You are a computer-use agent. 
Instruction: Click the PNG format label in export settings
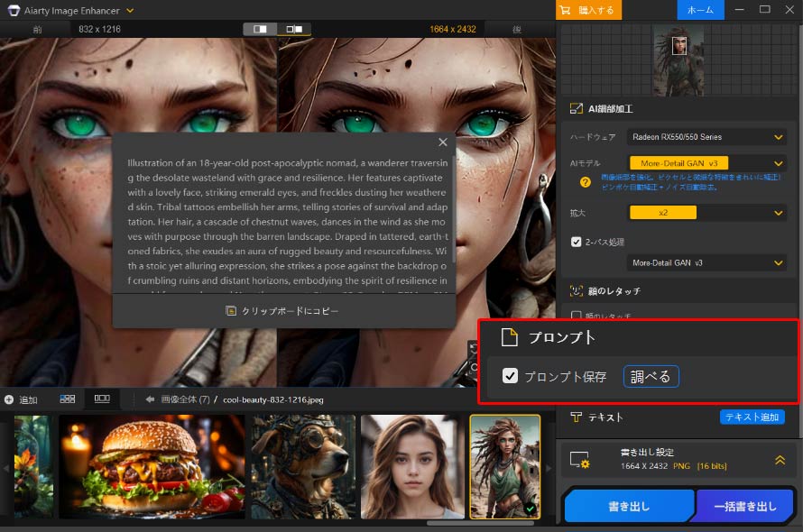coord(681,466)
